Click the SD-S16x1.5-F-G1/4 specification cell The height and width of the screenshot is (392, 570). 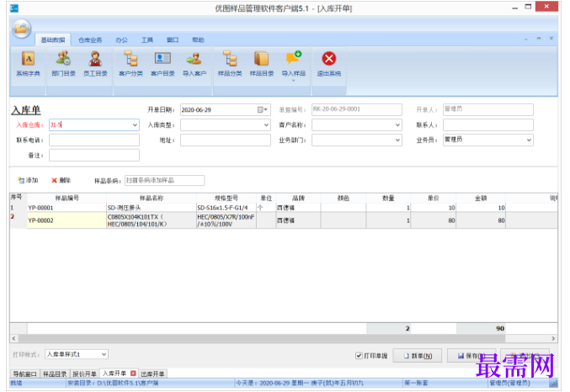pyautogui.click(x=226, y=208)
